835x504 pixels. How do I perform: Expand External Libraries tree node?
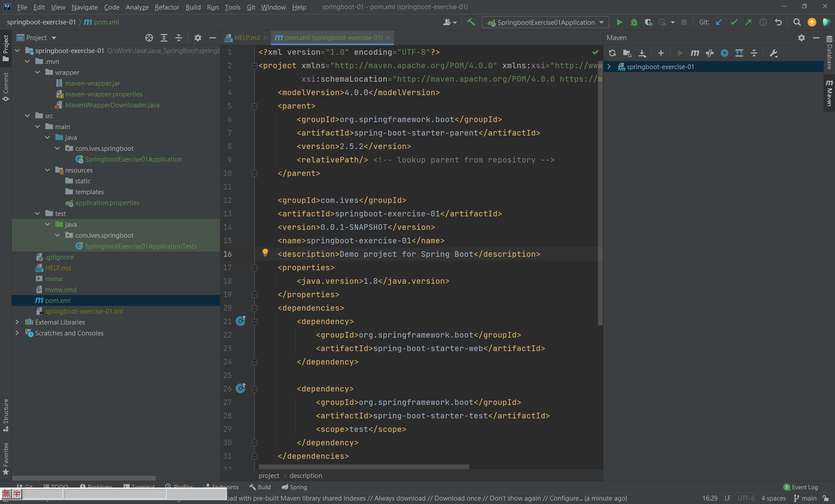(17, 322)
